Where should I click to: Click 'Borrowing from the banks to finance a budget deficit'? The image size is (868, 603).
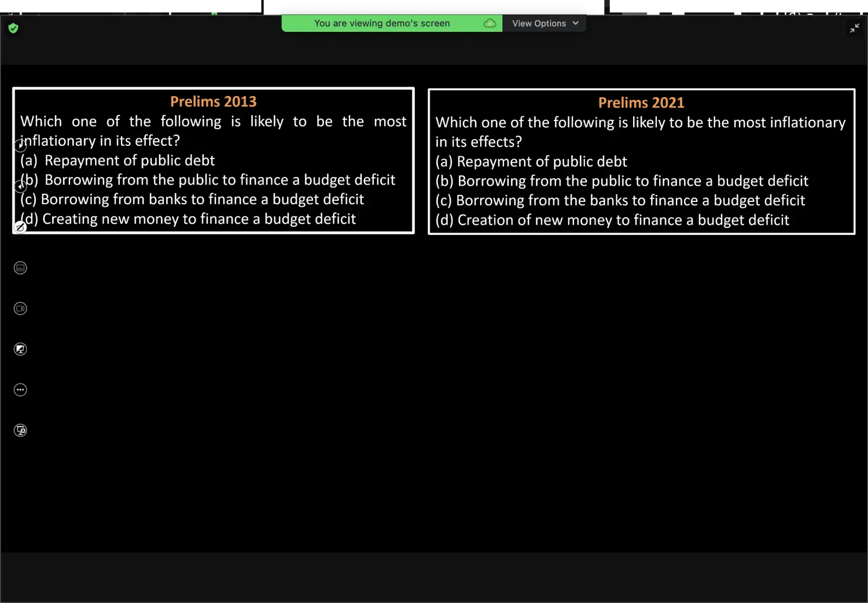pyautogui.click(x=631, y=200)
